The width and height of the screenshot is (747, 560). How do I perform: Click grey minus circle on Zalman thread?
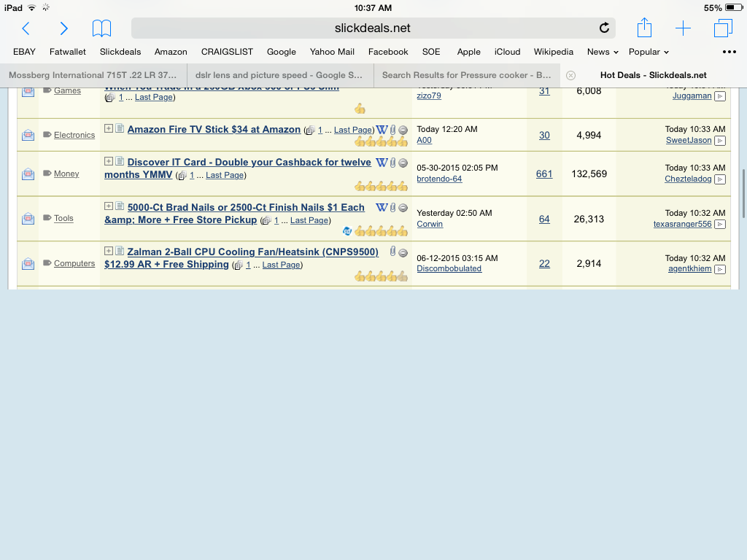point(403,252)
